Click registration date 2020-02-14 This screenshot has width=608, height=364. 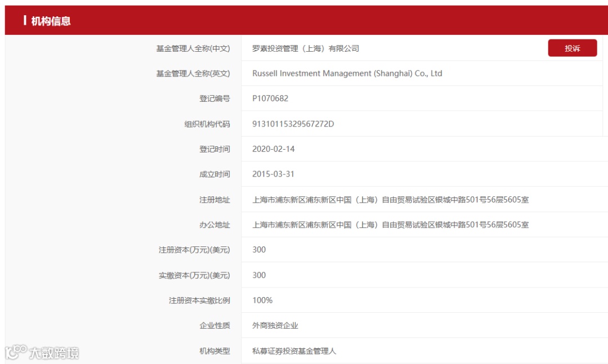[x=274, y=149]
